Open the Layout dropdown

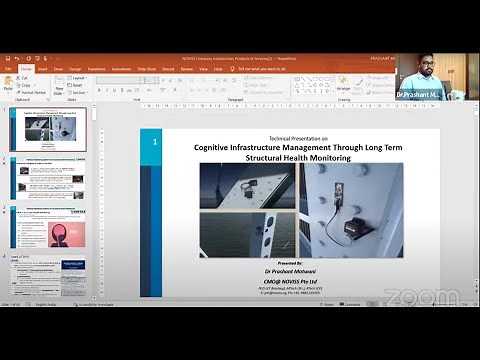point(77,78)
